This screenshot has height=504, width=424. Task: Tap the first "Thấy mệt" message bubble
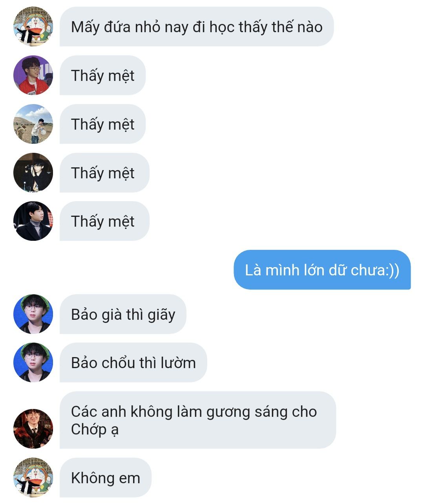(102, 75)
